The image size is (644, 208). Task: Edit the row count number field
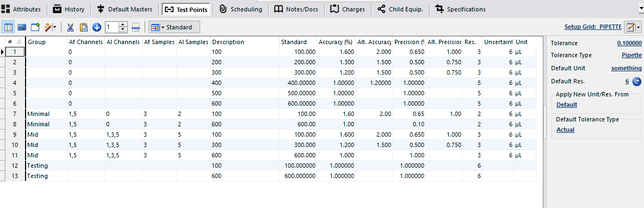click(x=112, y=28)
